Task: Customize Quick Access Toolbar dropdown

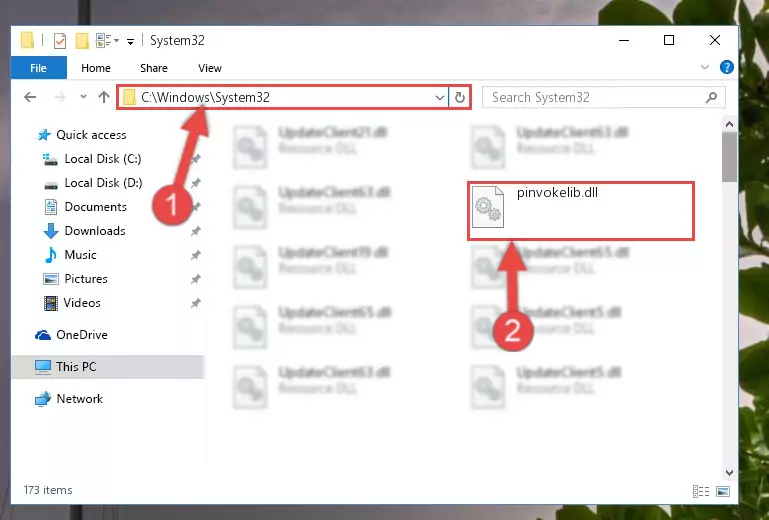Action: 130,42
